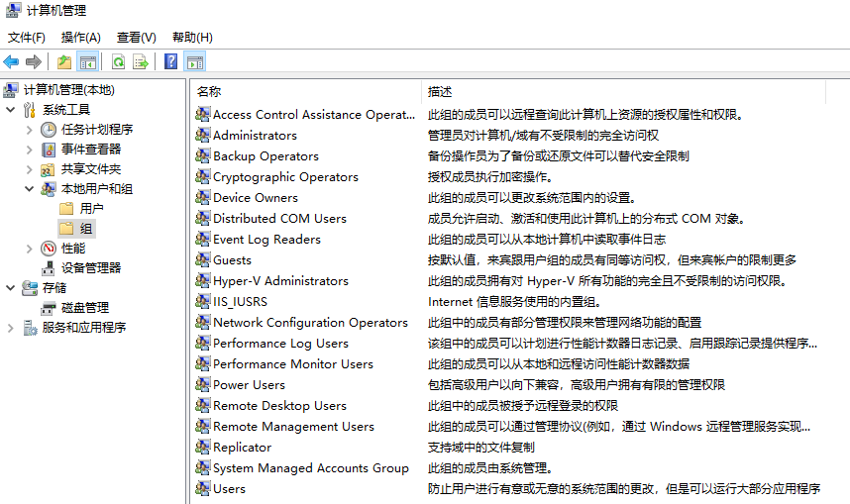This screenshot has width=850, height=504.
Task: Click the description 授权成员执行加密操作。
Action: (490, 176)
